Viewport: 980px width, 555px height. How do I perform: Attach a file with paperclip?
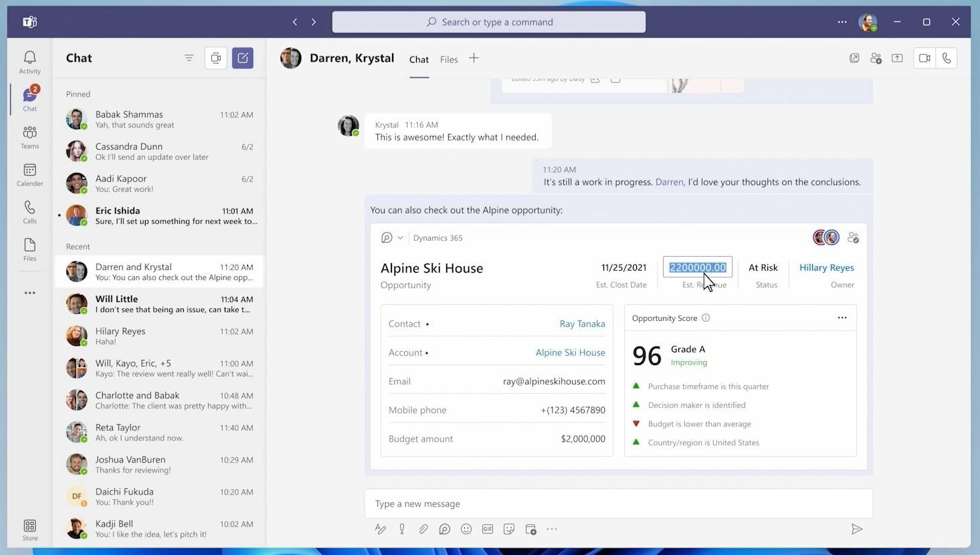pos(423,530)
